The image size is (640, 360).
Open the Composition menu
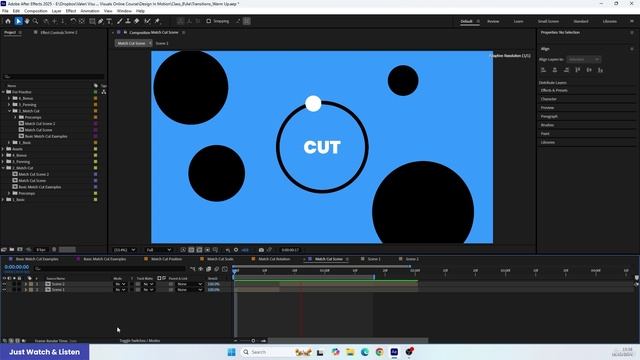36,11
